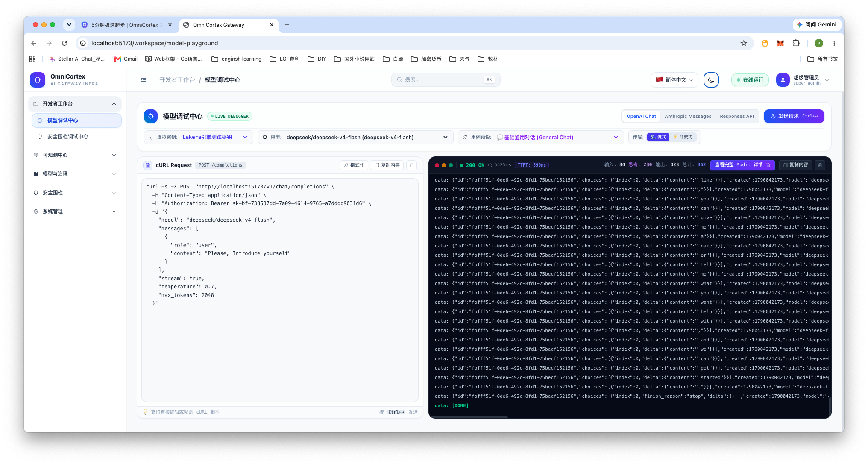Open 安全围栏调试中心 in the sidebar
The width and height of the screenshot is (868, 464).
click(77, 137)
